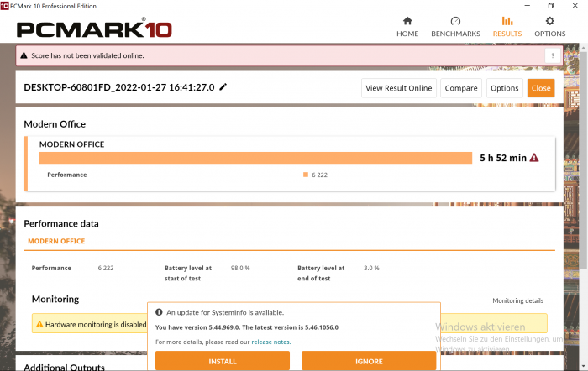The width and height of the screenshot is (588, 371).
Task: Click the warning icon in hardware monitoring notice
Action: (39, 324)
